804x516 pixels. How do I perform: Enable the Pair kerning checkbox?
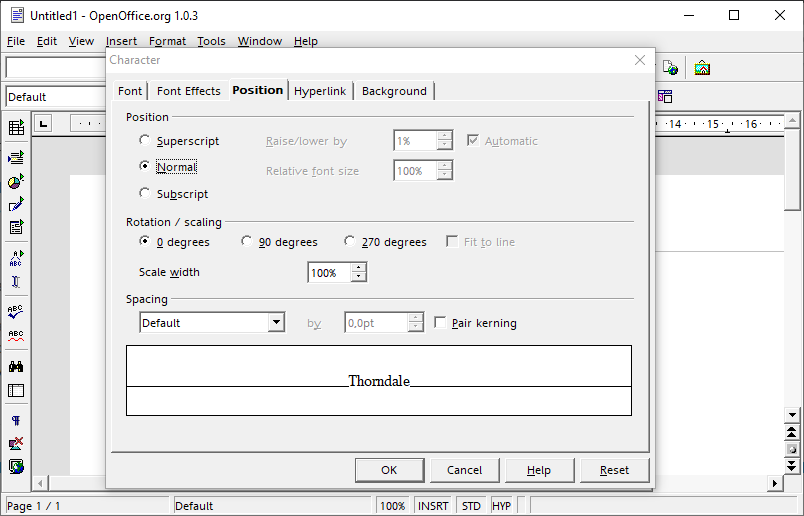coord(440,323)
